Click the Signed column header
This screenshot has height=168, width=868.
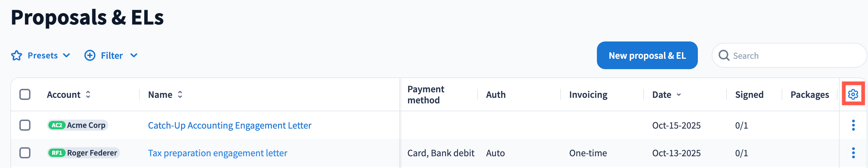point(749,95)
